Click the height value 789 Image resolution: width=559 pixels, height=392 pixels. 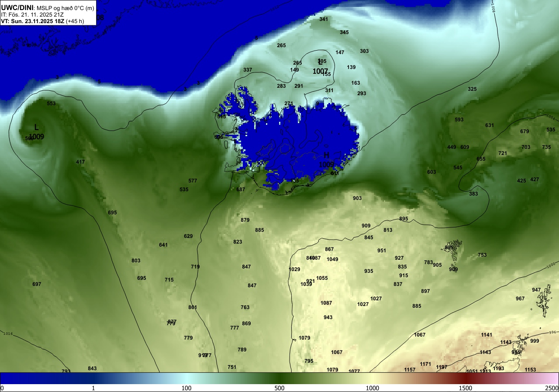pyautogui.click(x=242, y=350)
